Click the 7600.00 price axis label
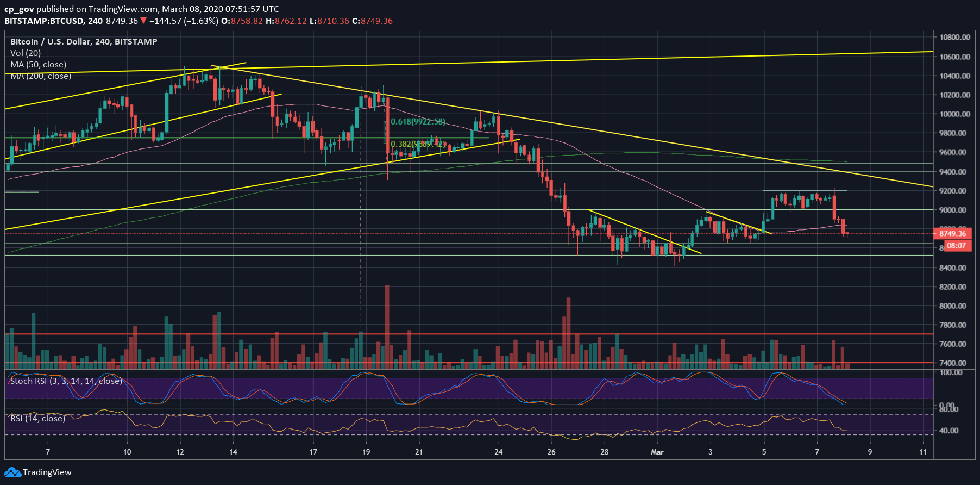Screen dimensions: 980x485 pyautogui.click(x=953, y=344)
